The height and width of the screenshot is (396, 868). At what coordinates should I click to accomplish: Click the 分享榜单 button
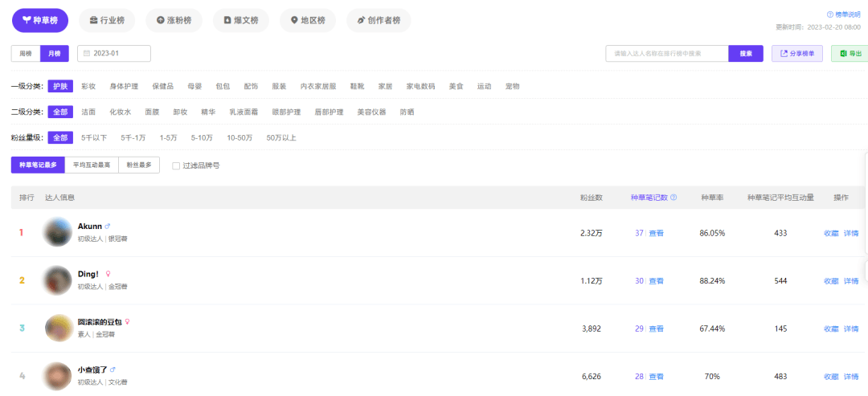point(797,54)
